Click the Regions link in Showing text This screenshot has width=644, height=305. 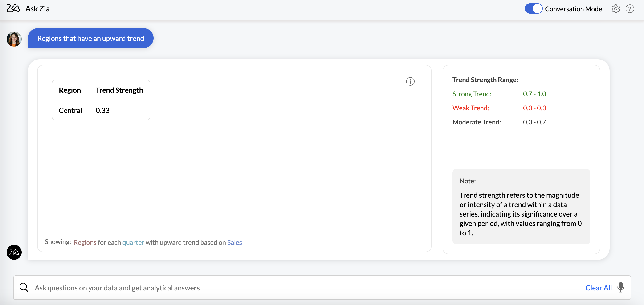85,242
